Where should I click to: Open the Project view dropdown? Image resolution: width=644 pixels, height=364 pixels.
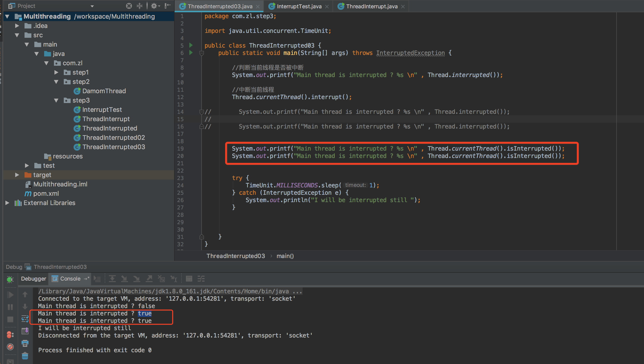[x=92, y=6]
